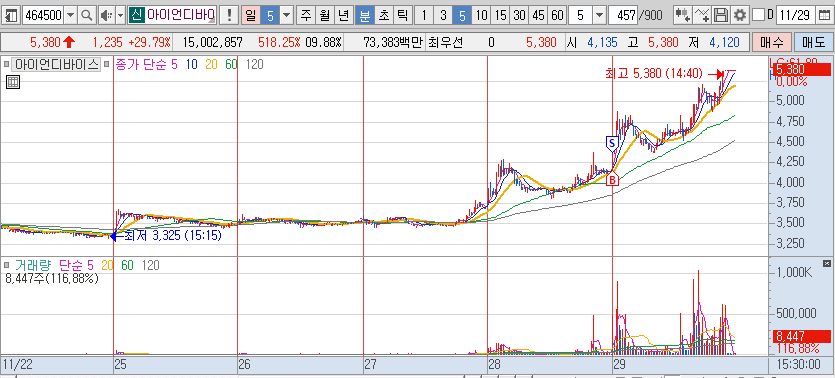Expand the stock code 464500 dropdown
835x378 pixels.
pyautogui.click(x=71, y=15)
